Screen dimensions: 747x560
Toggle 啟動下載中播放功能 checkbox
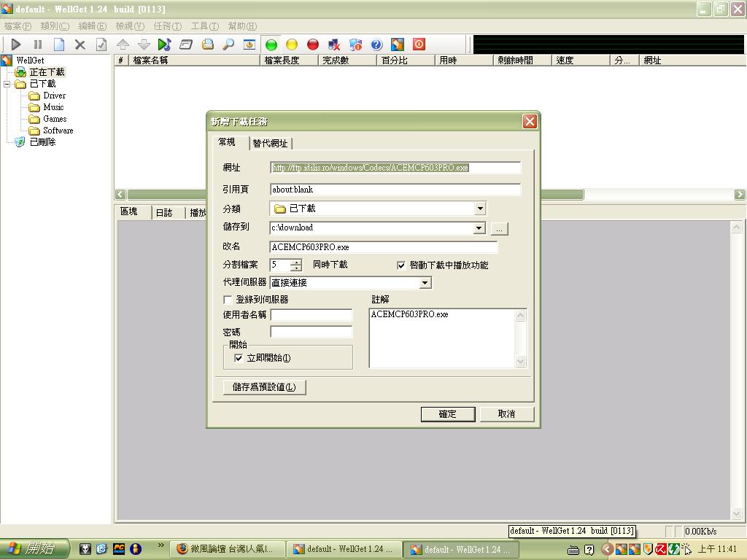pyautogui.click(x=401, y=265)
